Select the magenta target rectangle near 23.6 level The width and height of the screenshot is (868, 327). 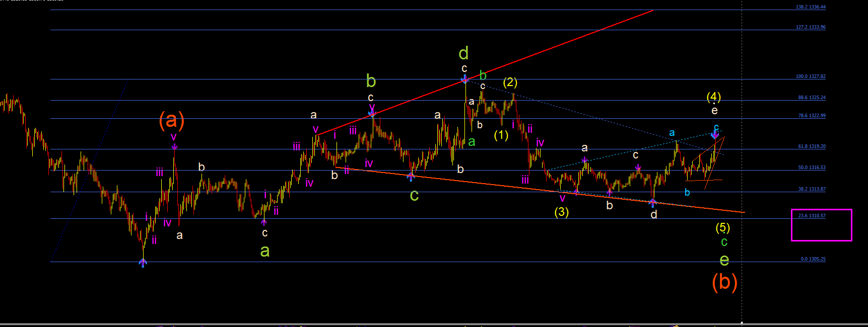[x=821, y=225]
